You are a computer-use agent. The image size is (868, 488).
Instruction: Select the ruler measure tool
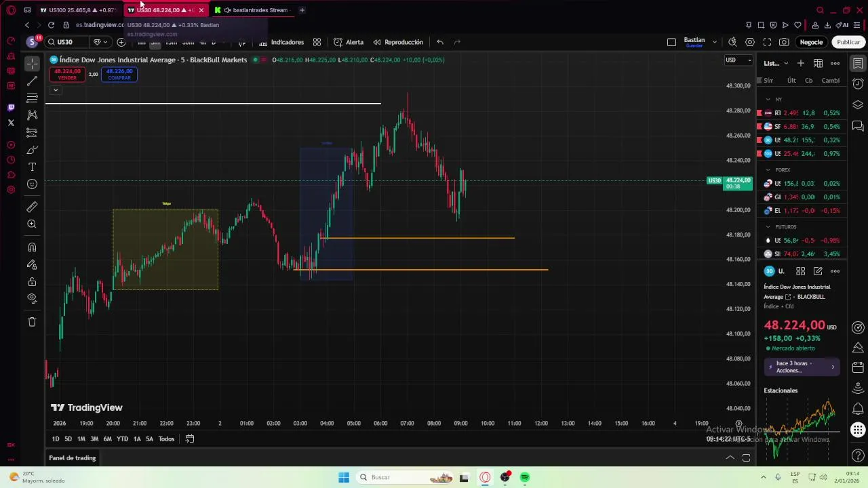coord(32,207)
